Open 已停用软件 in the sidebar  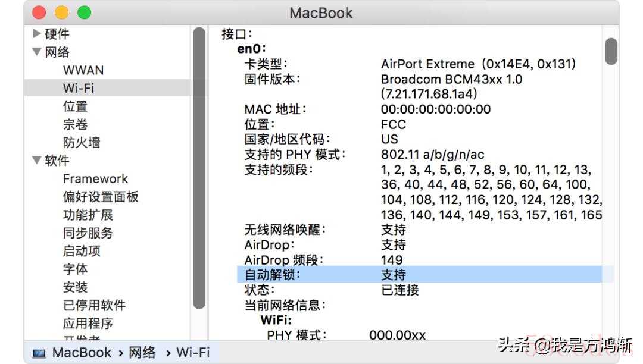94,305
